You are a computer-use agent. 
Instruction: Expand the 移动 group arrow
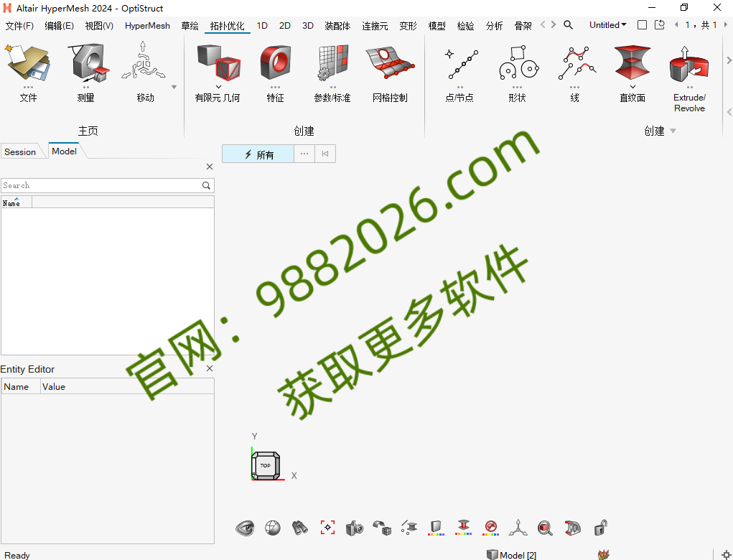(174, 87)
